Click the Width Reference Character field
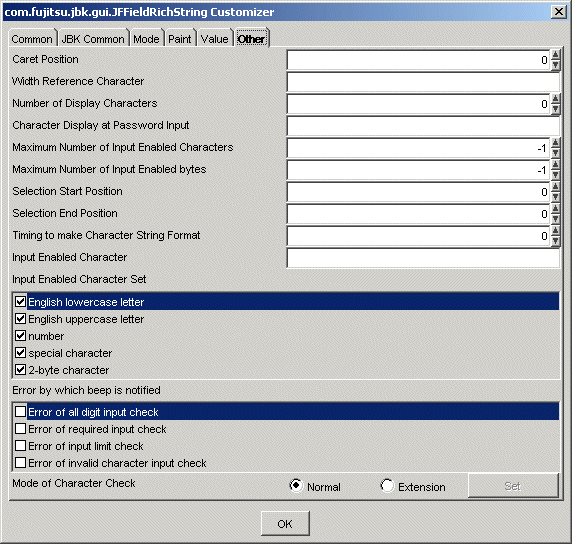The height and width of the screenshot is (544, 572). tap(423, 82)
